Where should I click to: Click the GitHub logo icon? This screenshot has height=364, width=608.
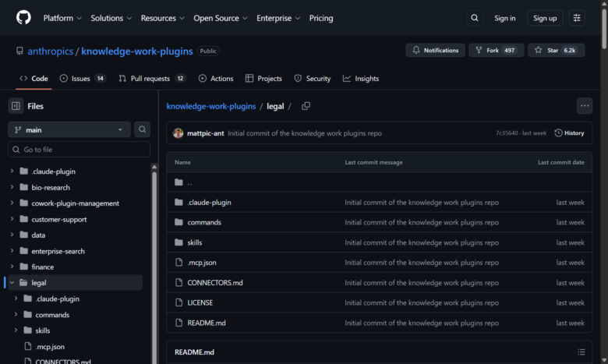click(23, 18)
